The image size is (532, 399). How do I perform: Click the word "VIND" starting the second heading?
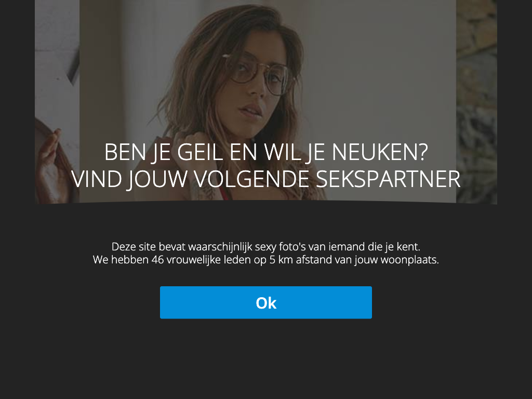click(x=97, y=179)
